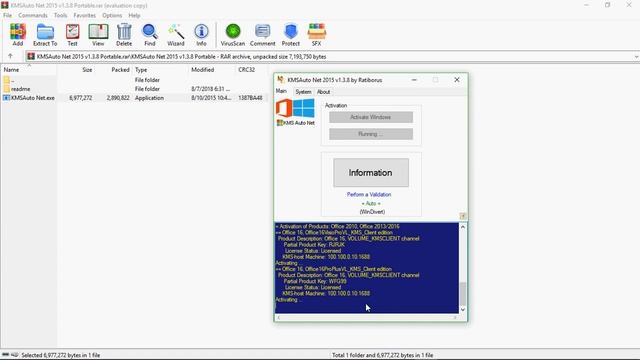The height and width of the screenshot is (360, 640).
Task: Click the log horizontal scrollbar
Action: [x=367, y=317]
